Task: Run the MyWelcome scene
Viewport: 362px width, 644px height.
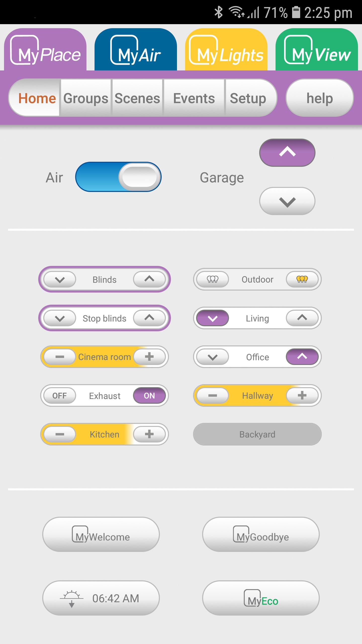Action: point(101,534)
